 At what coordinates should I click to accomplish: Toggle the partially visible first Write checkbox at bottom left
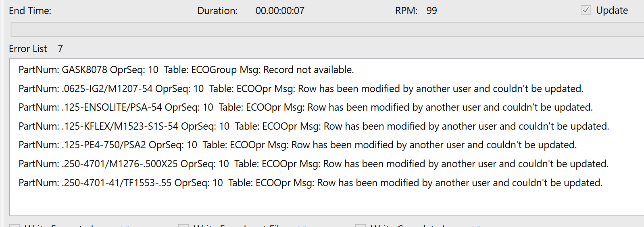[14, 225]
